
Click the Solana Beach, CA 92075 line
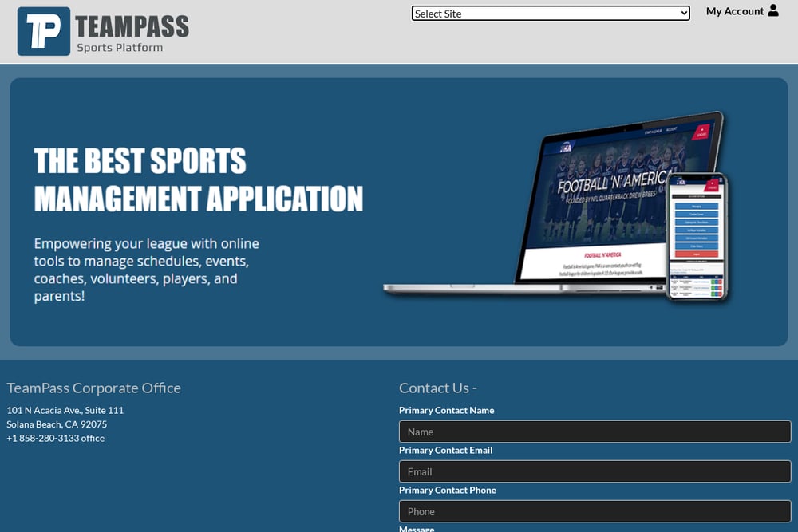click(57, 424)
